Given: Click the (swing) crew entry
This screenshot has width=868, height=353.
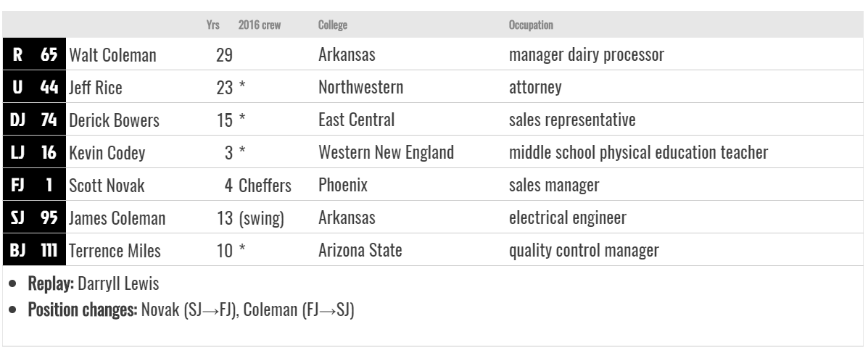Looking at the screenshot, I should tap(261, 218).
